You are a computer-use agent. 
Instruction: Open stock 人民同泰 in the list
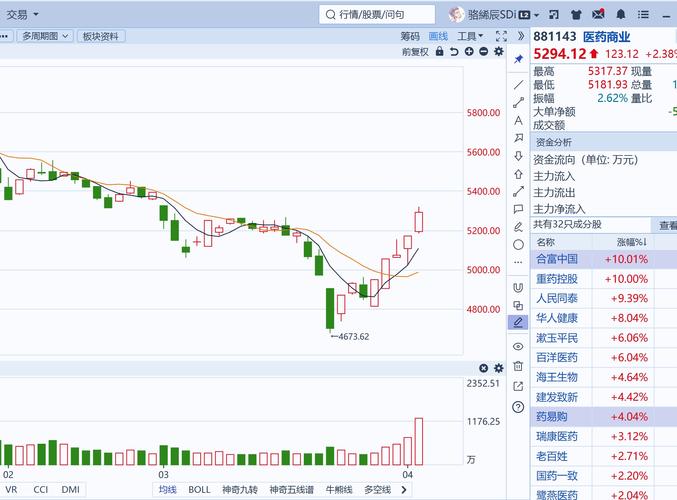click(x=557, y=298)
